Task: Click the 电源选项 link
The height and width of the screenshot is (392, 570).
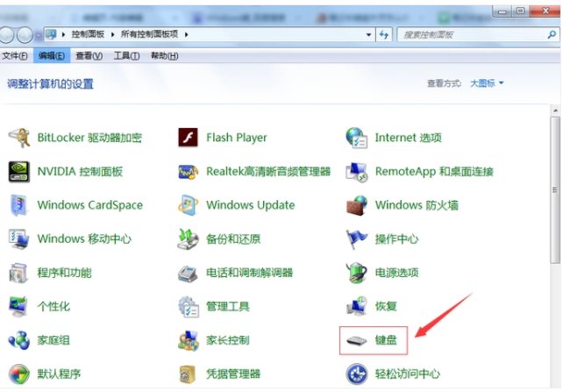Action: pyautogui.click(x=396, y=273)
